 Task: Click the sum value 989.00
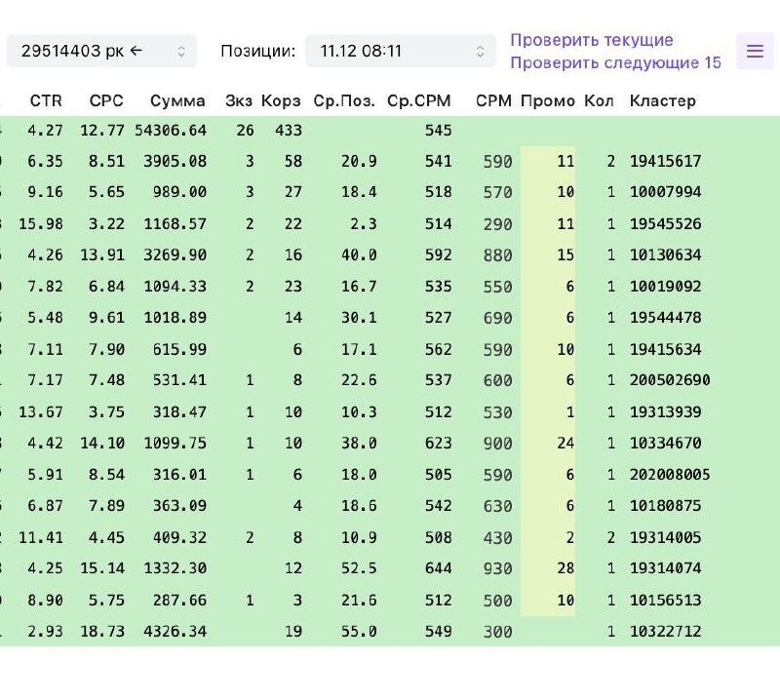tap(179, 192)
